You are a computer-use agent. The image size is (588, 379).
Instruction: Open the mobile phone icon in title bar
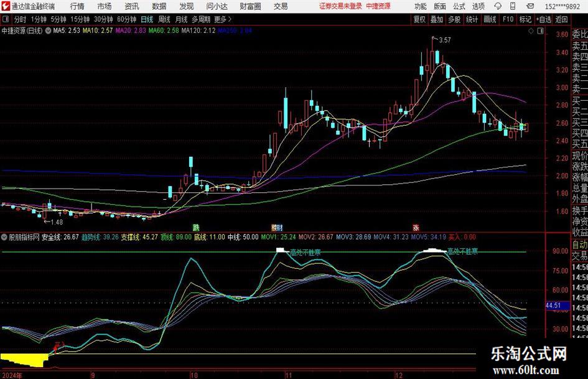pyautogui.click(x=513, y=6)
